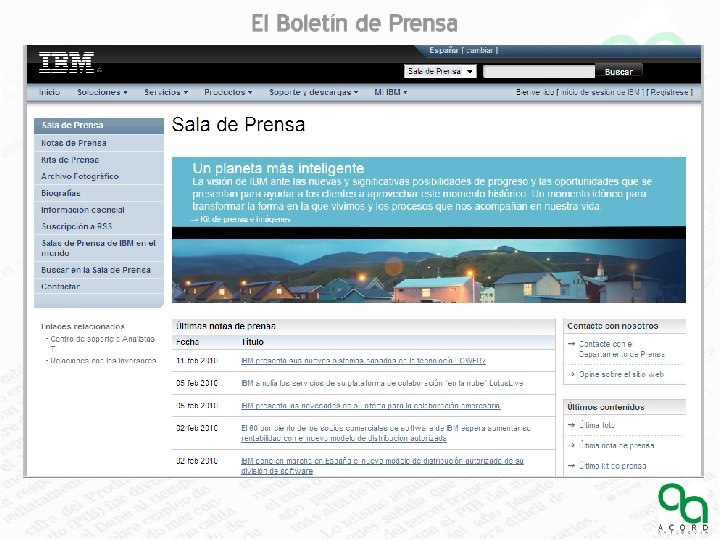This screenshot has width=720, height=540.
Task: Click the Última foto link
Action: (x=596, y=425)
